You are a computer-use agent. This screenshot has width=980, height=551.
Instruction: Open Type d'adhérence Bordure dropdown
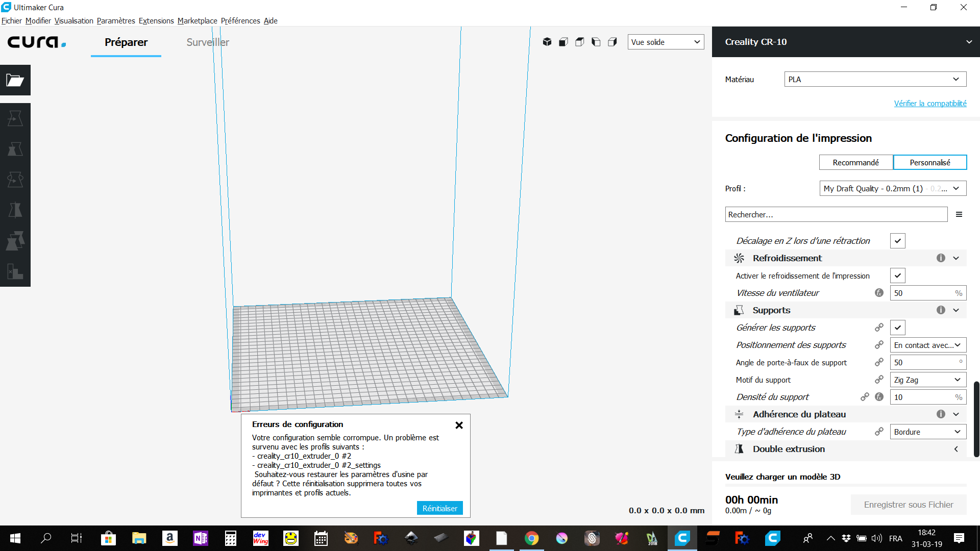point(928,432)
